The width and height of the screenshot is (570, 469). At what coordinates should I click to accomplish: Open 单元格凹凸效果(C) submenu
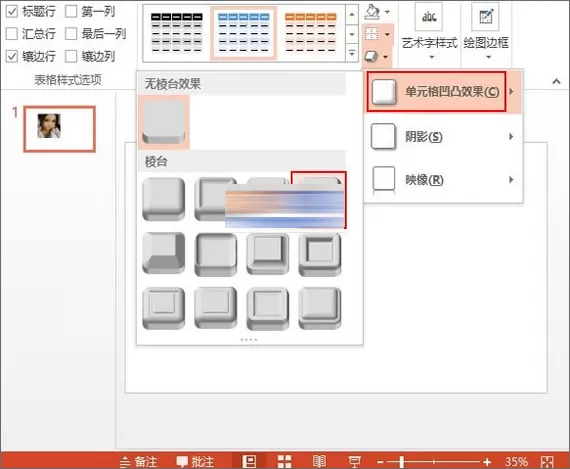(443, 92)
